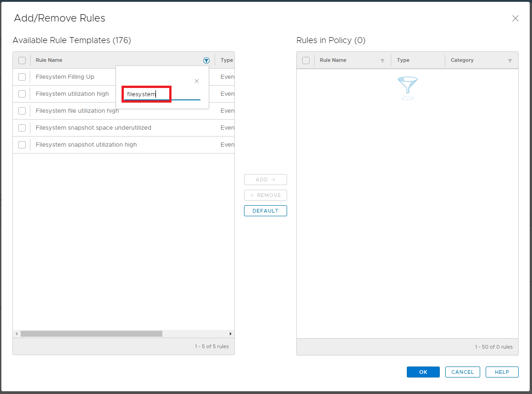The width and height of the screenshot is (532, 394).
Task: Open Category filter in Rules in Policy
Action: [510, 60]
